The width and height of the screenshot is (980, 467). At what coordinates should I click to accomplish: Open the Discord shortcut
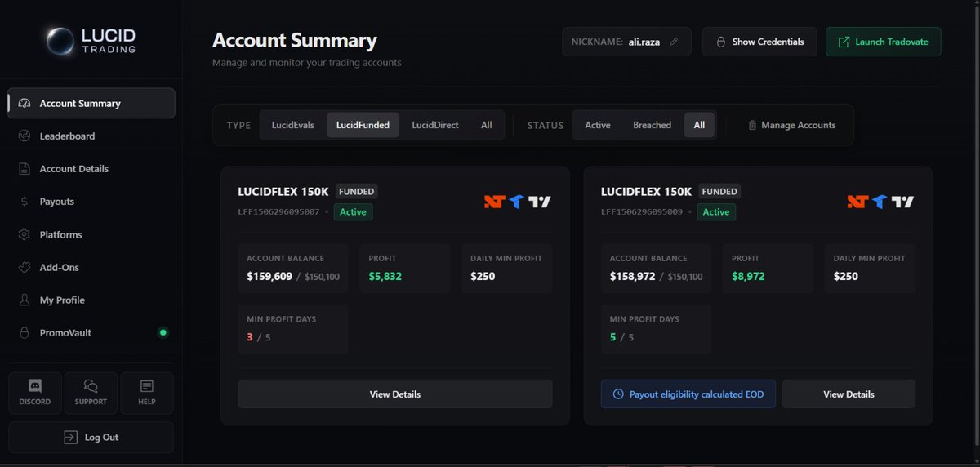pos(35,393)
